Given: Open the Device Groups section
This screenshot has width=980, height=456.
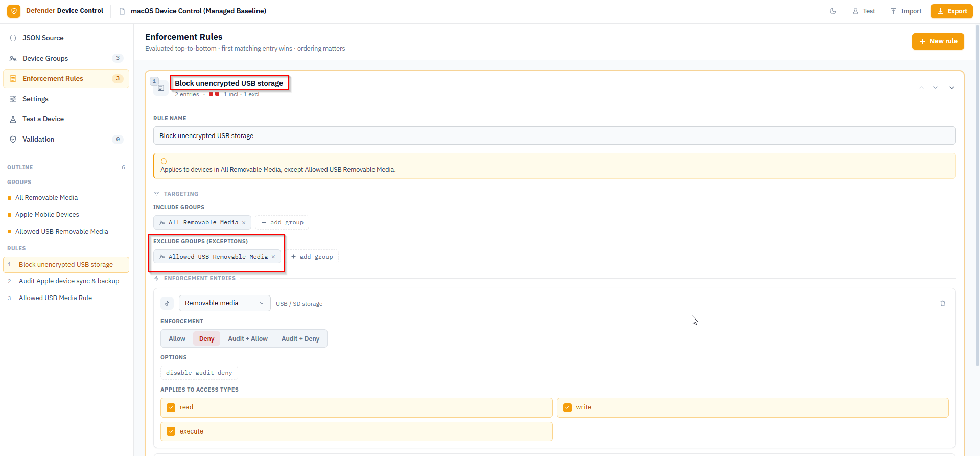Looking at the screenshot, I should 66,58.
